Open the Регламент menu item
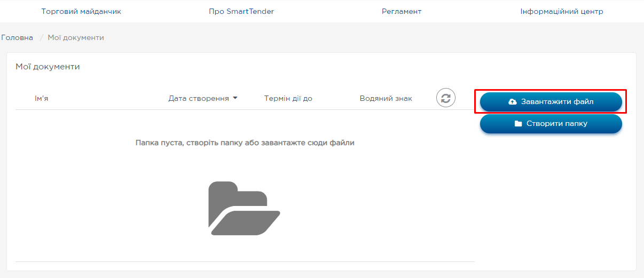The width and height of the screenshot is (644, 278). pyautogui.click(x=402, y=11)
